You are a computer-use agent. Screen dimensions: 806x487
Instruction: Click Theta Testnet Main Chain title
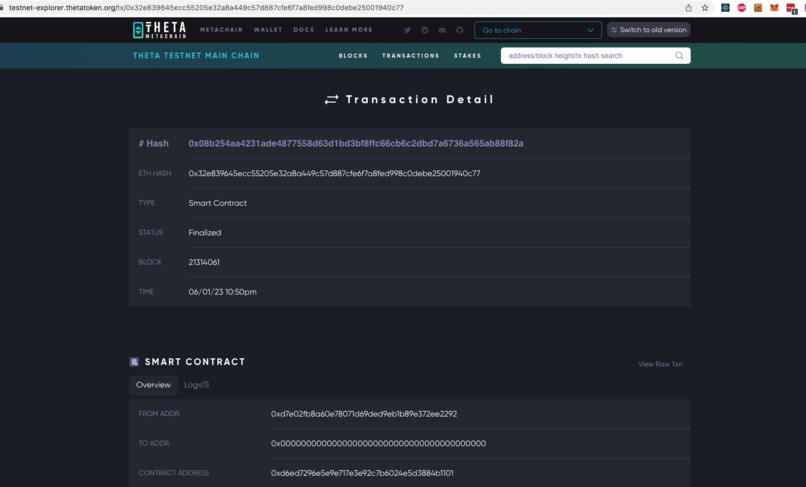coord(196,56)
